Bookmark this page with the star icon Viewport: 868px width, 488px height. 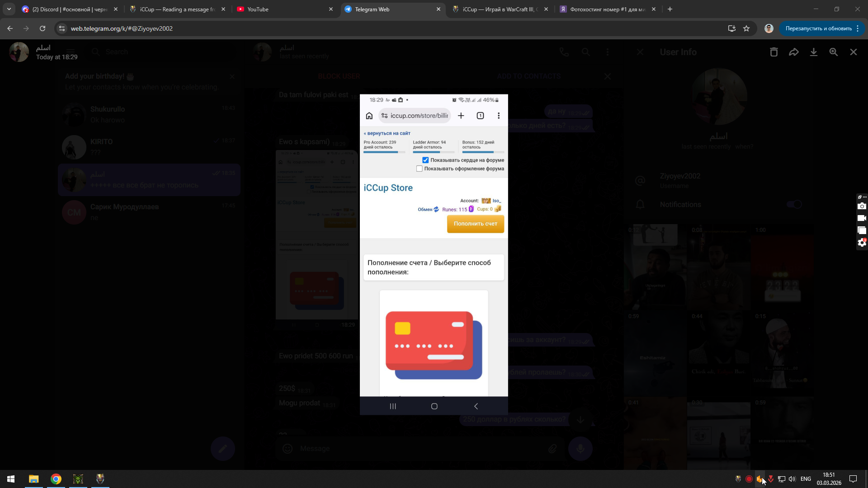coord(746,28)
